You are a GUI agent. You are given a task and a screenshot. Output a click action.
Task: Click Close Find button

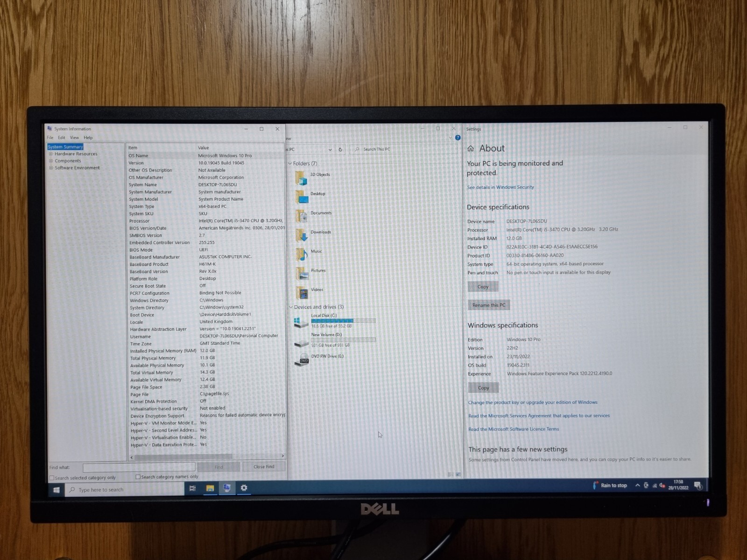(x=264, y=467)
